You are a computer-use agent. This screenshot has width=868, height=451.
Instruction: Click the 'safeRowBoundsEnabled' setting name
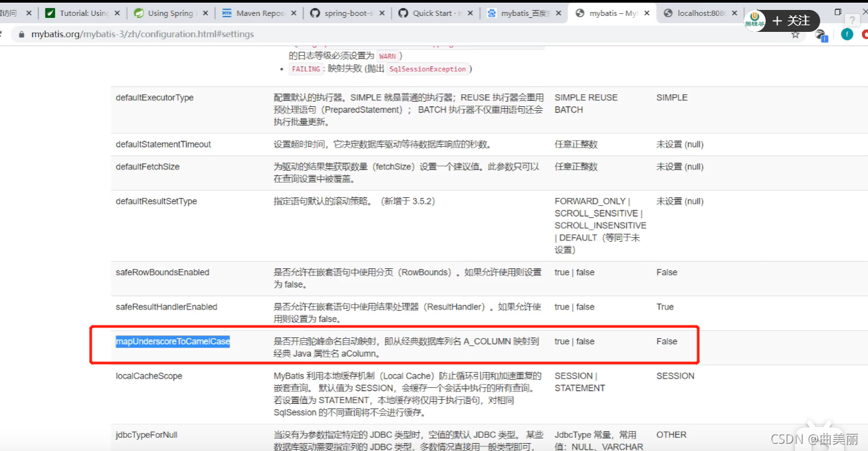[x=162, y=272]
